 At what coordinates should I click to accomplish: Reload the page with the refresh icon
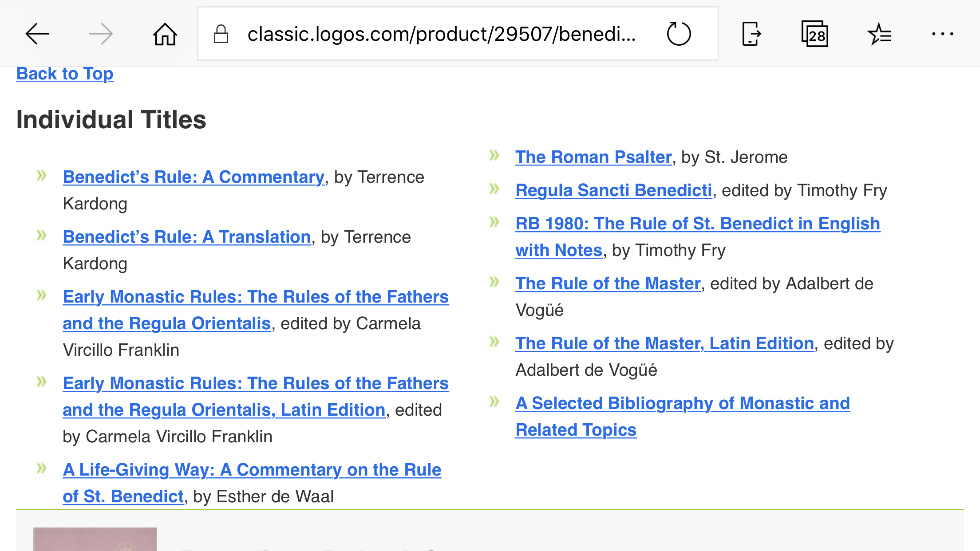679,34
